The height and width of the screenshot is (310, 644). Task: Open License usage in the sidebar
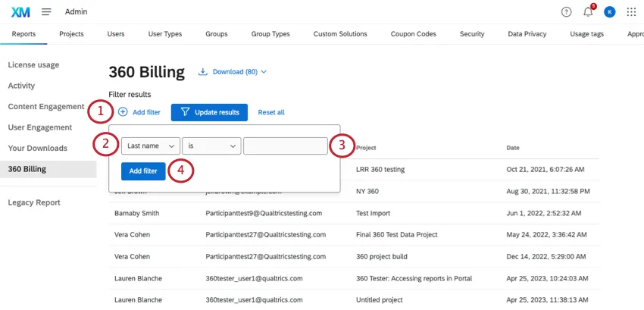click(33, 65)
